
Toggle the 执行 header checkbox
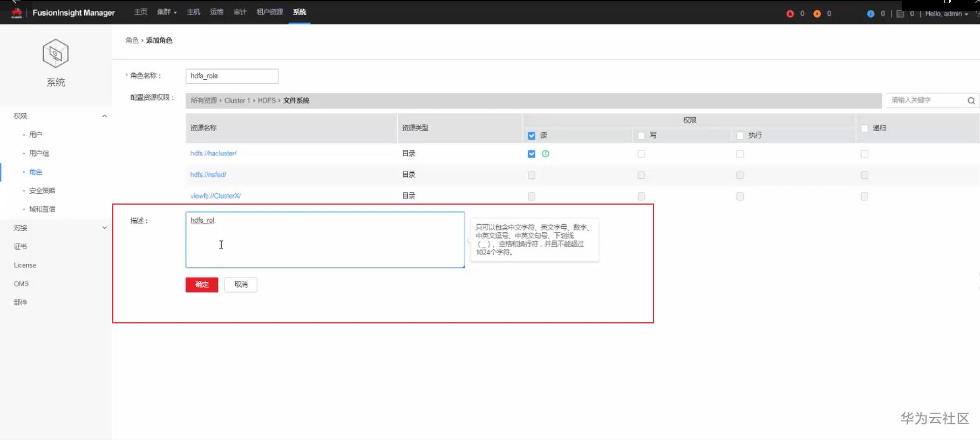point(740,136)
